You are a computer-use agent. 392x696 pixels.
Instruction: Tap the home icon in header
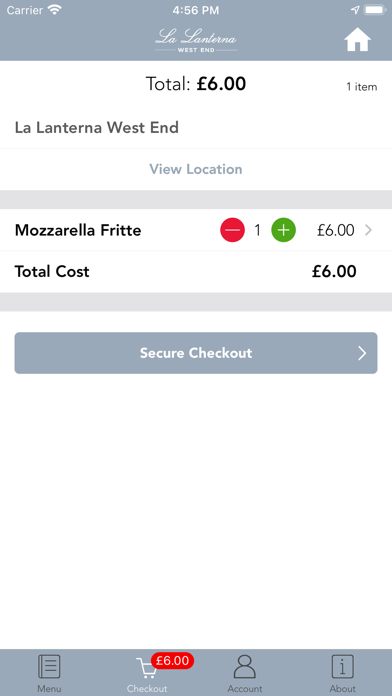pyautogui.click(x=357, y=41)
